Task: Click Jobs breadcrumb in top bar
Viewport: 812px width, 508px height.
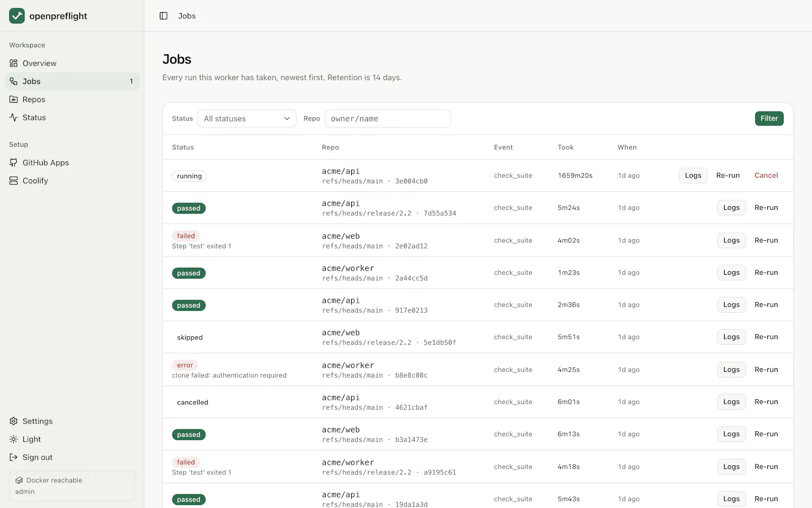Action: (187, 16)
